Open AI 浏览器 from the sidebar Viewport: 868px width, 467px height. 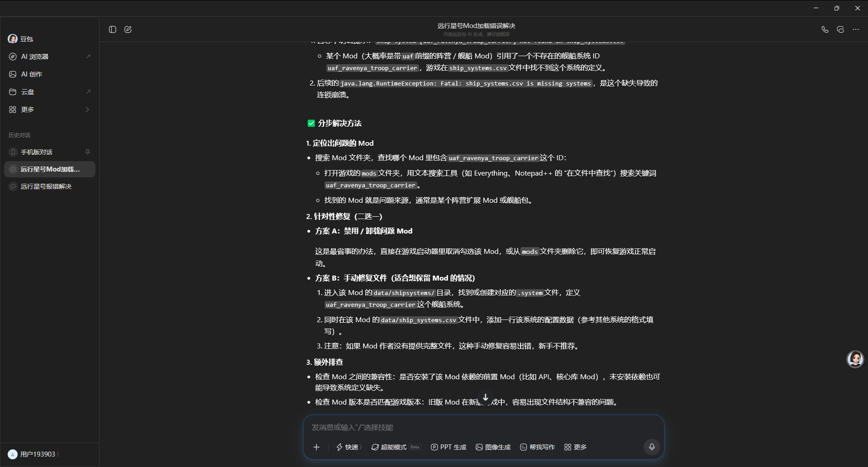coord(50,57)
